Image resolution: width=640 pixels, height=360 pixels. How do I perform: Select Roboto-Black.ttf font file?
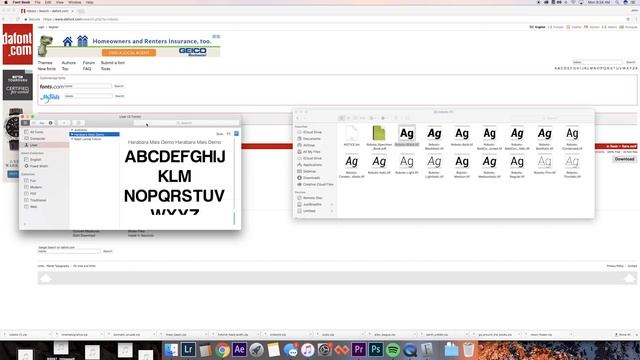click(407, 136)
